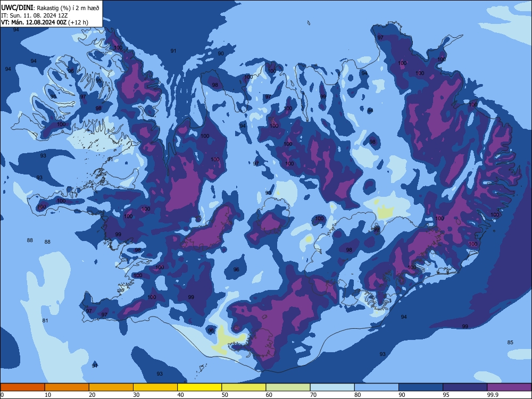Select the 20–30 legend color block
Screen dimensions: 532x399
point(111,387)
